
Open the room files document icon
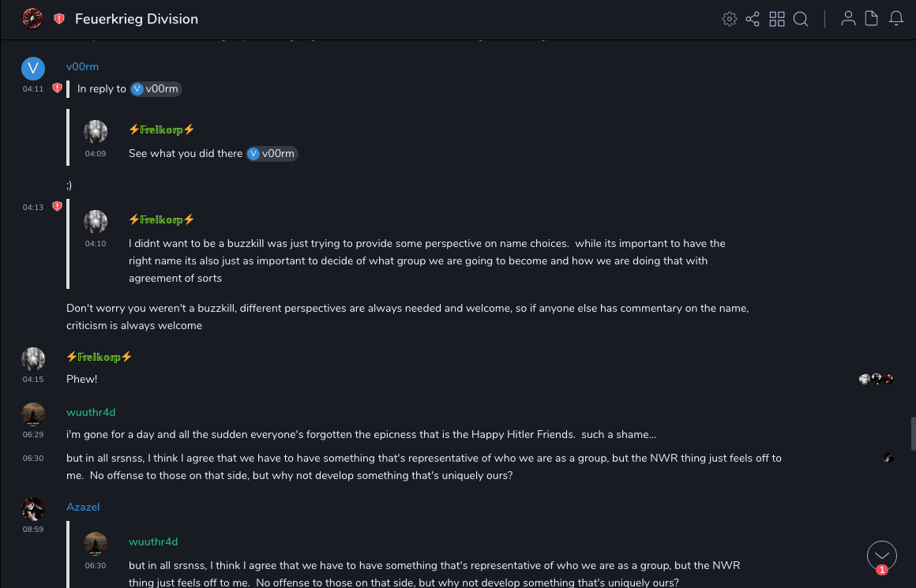point(872,19)
